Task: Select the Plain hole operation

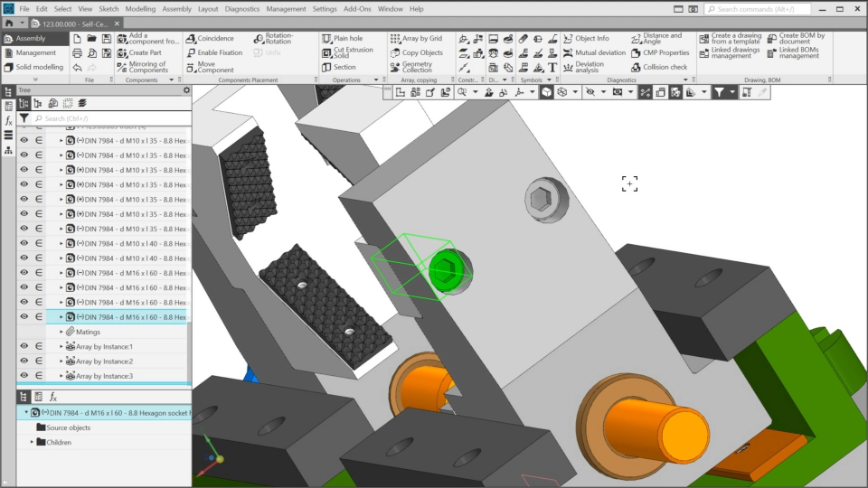Action: tap(342, 39)
